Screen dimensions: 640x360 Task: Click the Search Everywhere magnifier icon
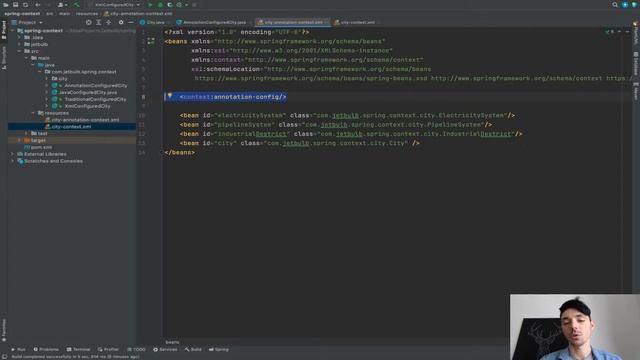coord(615,4)
